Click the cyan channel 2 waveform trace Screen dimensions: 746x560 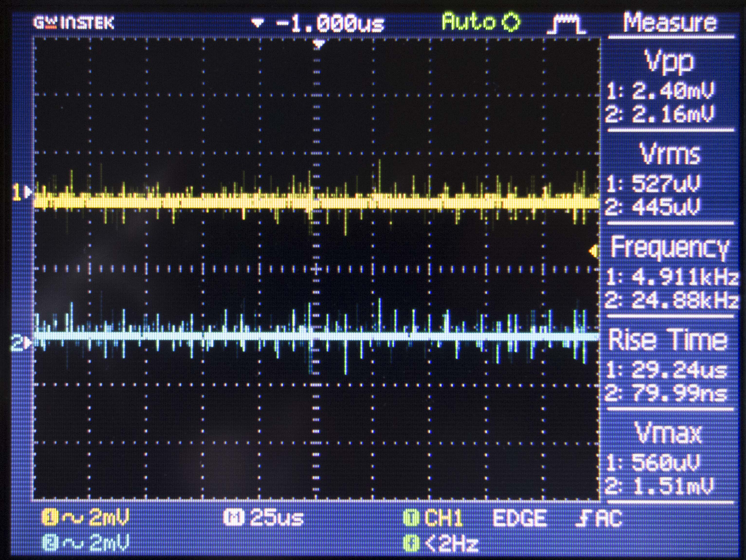click(316, 336)
